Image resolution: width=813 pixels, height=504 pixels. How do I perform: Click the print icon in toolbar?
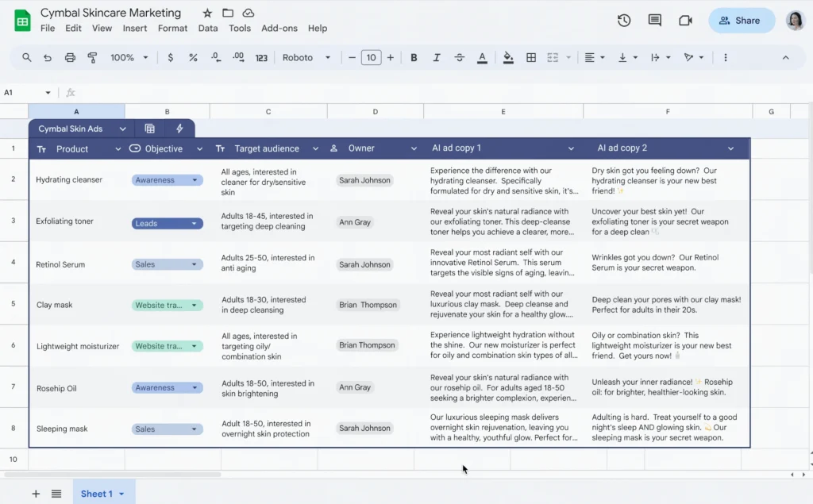tap(70, 58)
